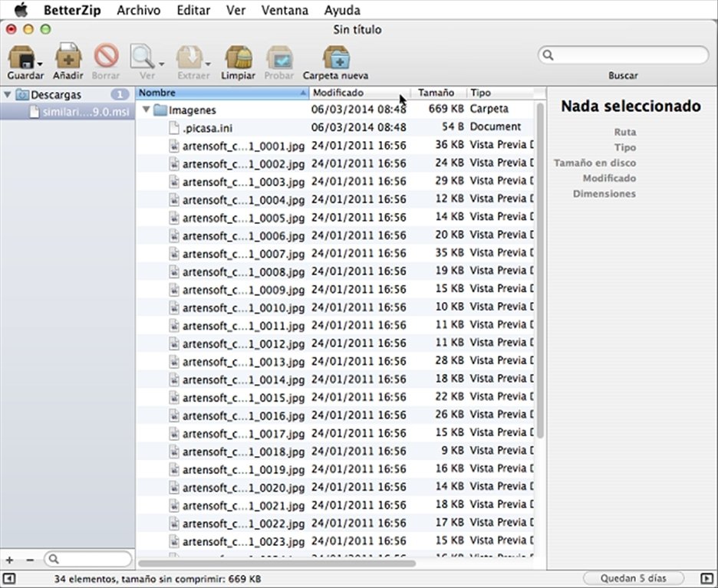The image size is (718, 588).
Task: Select artensoft_c...1_0004.jpg file name
Action: pyautogui.click(x=243, y=200)
